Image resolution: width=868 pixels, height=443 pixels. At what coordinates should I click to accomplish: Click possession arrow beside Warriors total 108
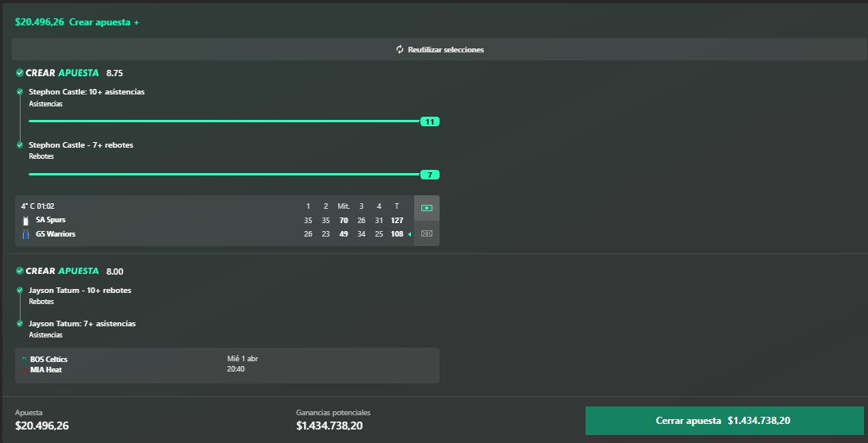click(409, 235)
